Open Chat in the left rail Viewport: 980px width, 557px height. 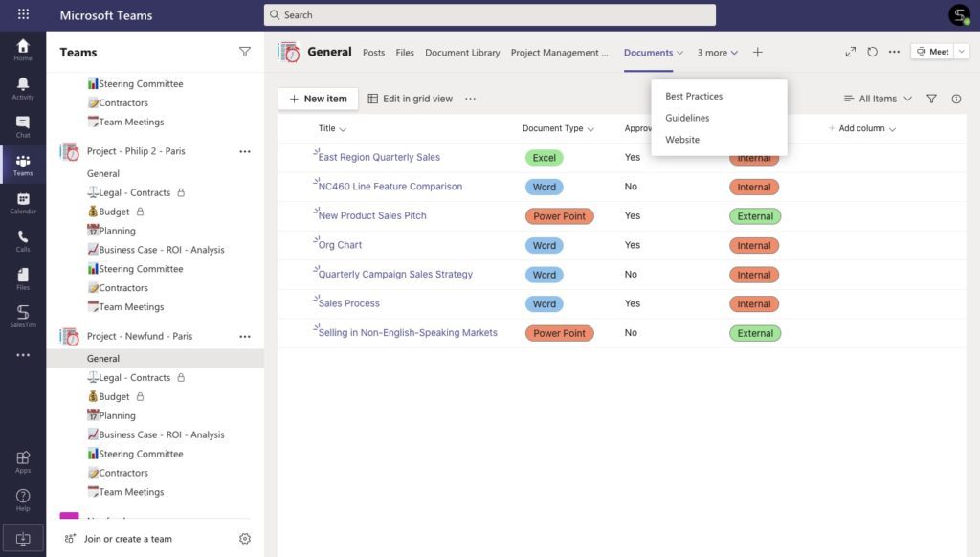[23, 126]
